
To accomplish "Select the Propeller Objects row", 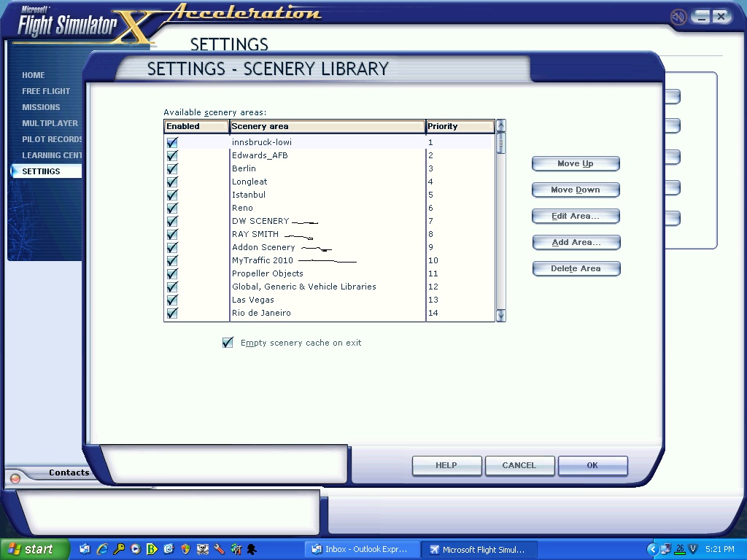I will point(329,273).
